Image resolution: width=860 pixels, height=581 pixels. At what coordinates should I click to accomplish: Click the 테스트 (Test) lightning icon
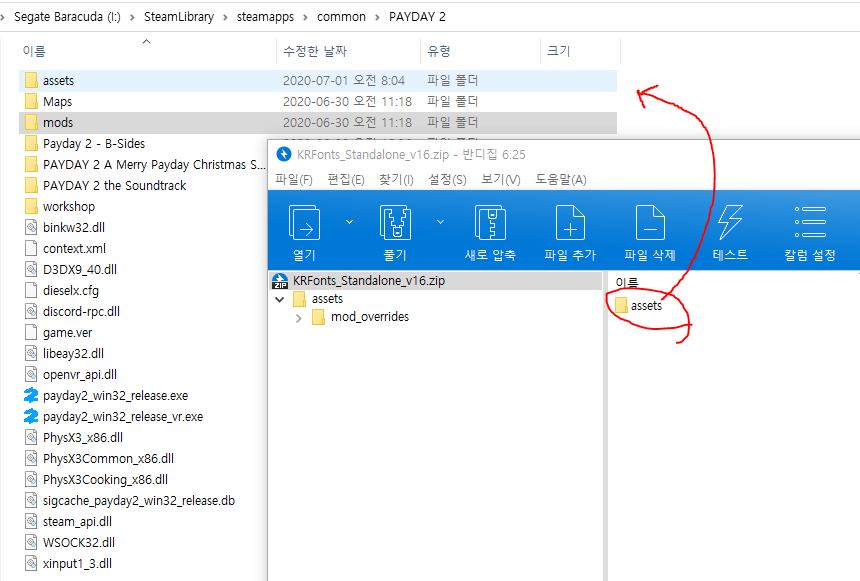click(x=730, y=223)
